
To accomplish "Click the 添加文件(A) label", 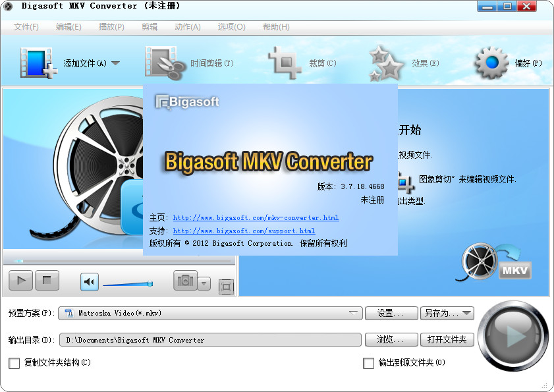I will click(85, 63).
